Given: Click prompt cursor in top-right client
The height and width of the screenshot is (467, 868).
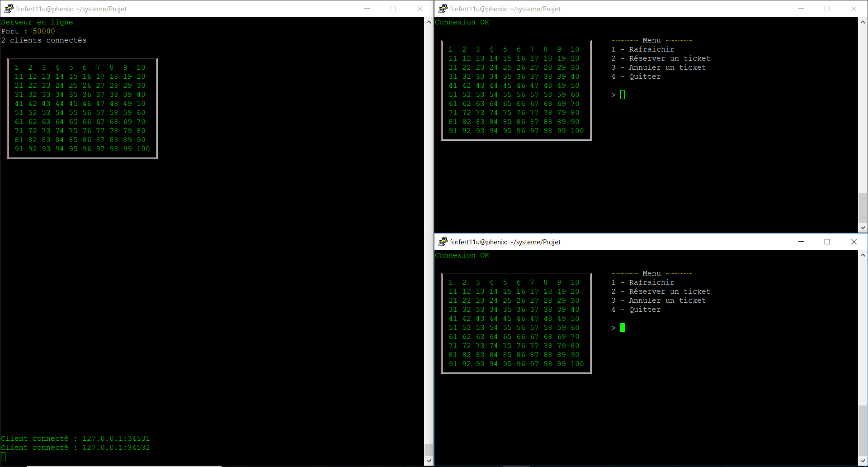Looking at the screenshot, I should coord(623,95).
